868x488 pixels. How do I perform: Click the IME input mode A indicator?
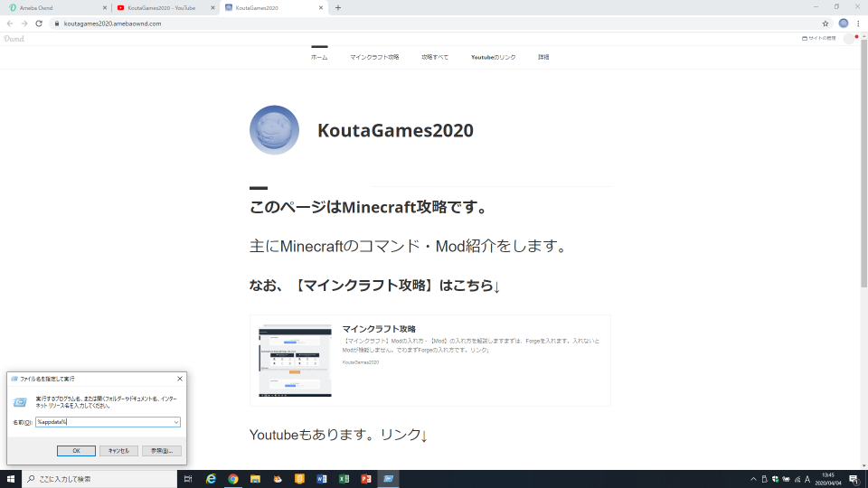click(807, 479)
